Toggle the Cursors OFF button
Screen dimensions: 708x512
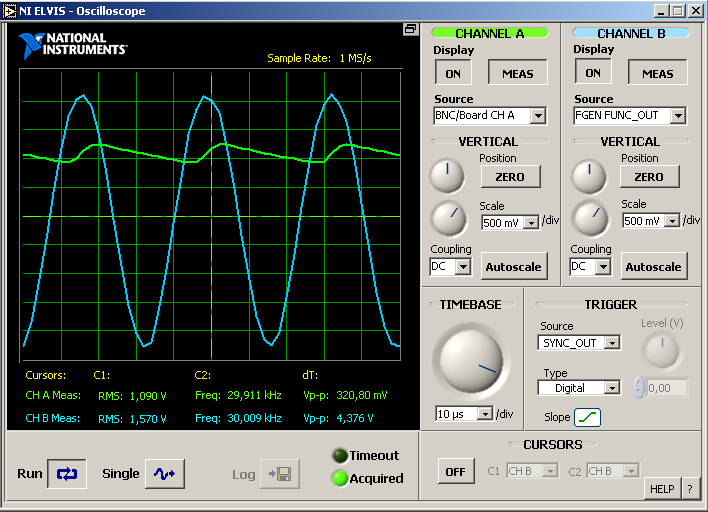coord(456,471)
